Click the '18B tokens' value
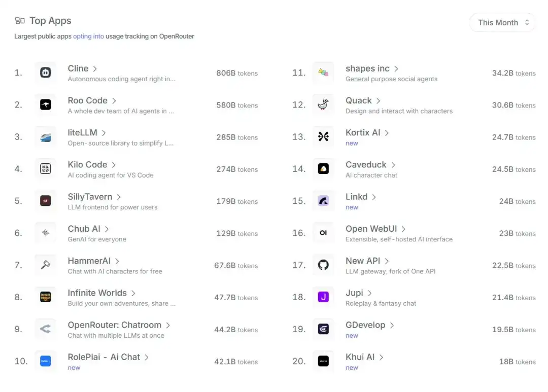 (x=517, y=362)
